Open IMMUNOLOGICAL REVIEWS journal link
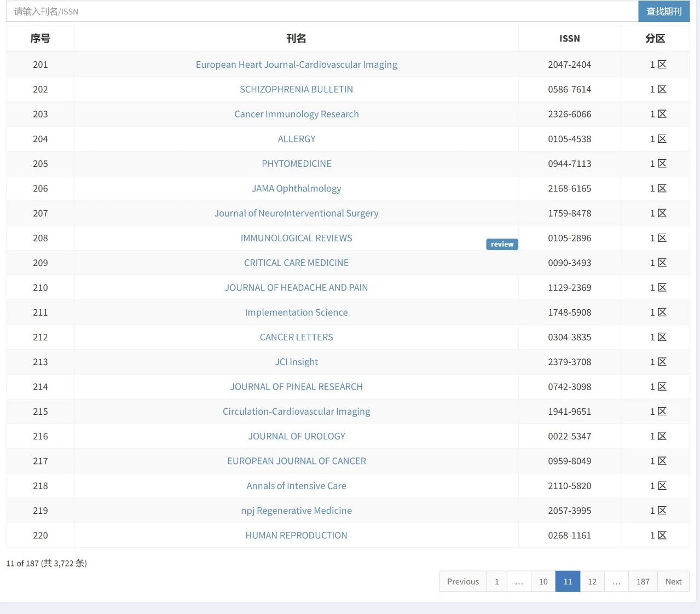Screen dimensions: 700x614 point(296,238)
